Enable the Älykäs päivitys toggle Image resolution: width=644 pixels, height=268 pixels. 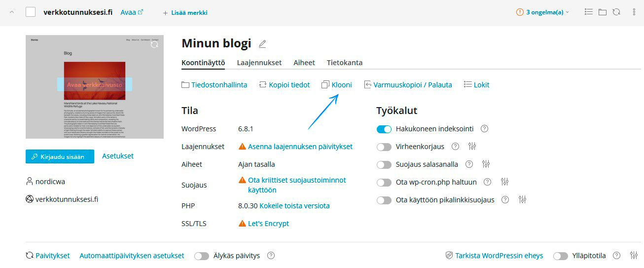202,256
